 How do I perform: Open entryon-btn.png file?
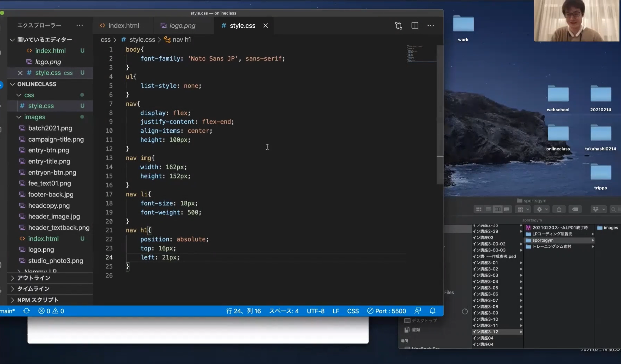52,172
